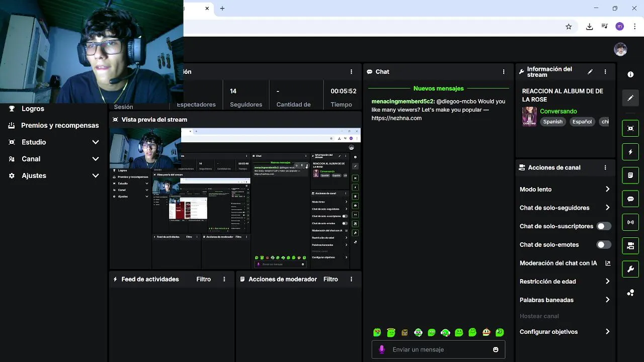Click the 00:05:52 stream time value
This screenshot has width=644, height=362.
coord(344,92)
